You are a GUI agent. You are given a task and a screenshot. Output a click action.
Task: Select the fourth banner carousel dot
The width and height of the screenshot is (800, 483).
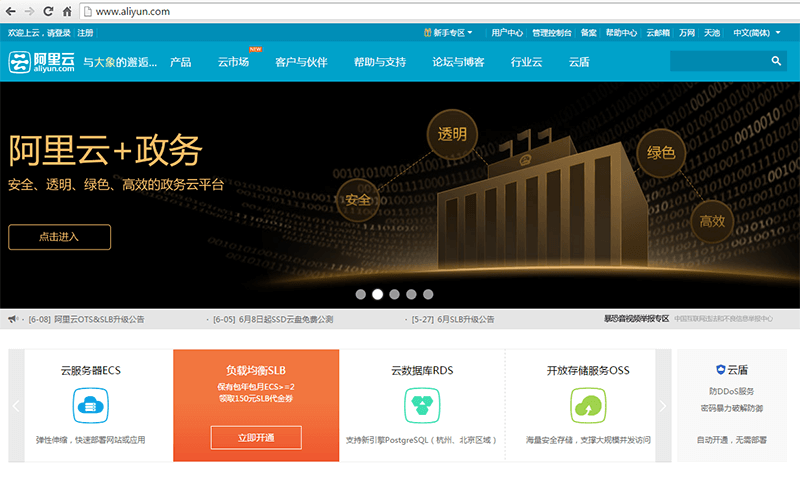point(411,294)
